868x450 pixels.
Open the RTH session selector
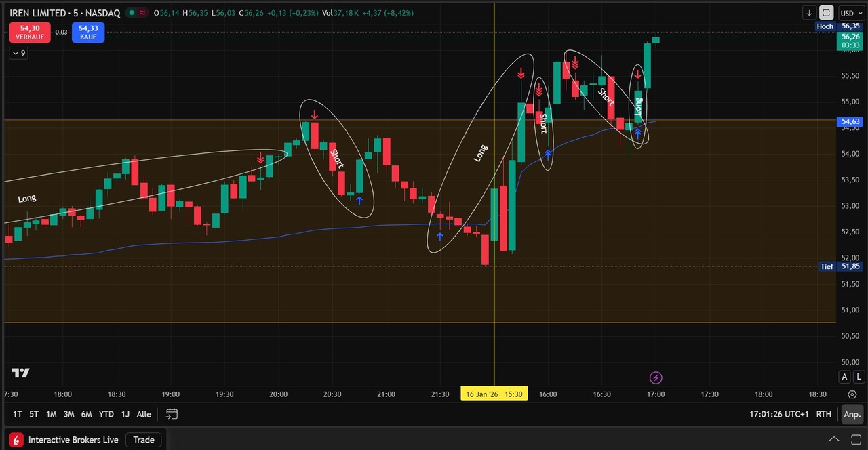[x=823, y=414]
